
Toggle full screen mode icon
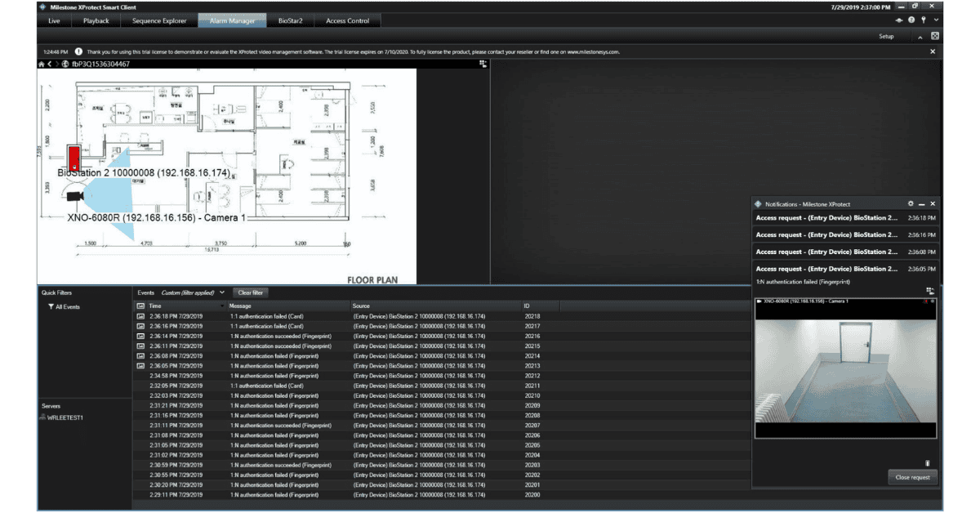coord(935,36)
